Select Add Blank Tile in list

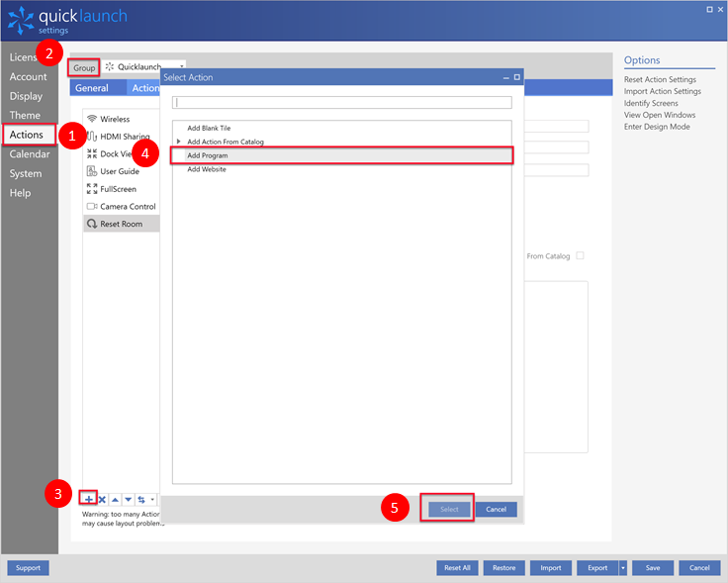(x=341, y=128)
